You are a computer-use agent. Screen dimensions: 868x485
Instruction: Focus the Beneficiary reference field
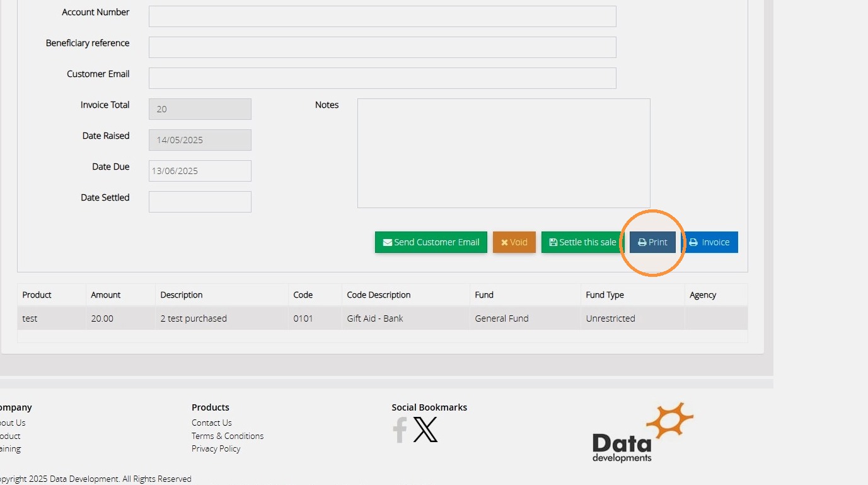coord(382,47)
